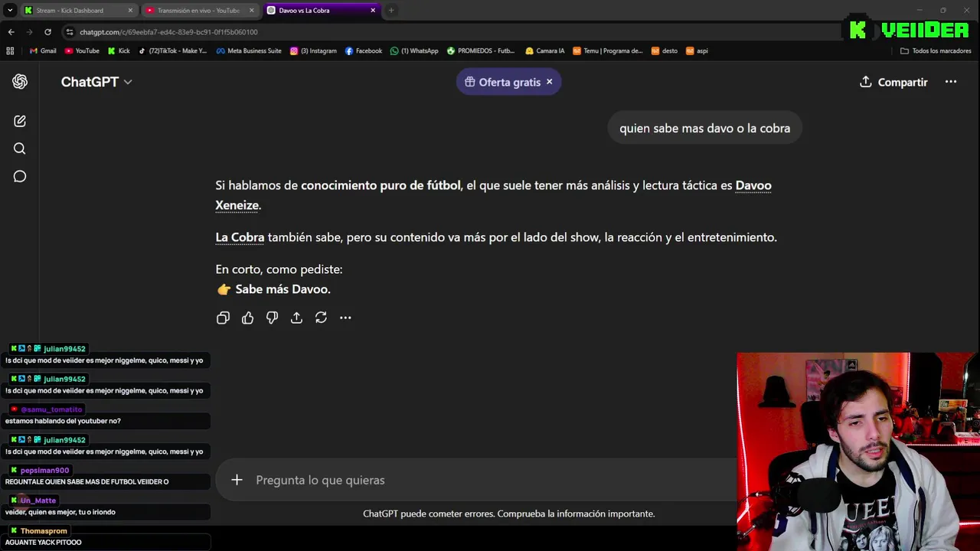Add attachment with the plus icon
The width and height of the screenshot is (980, 551).
pos(237,480)
